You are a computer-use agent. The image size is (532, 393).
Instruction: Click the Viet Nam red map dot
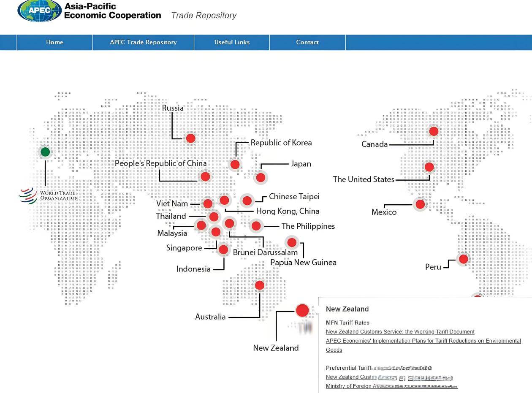click(208, 204)
